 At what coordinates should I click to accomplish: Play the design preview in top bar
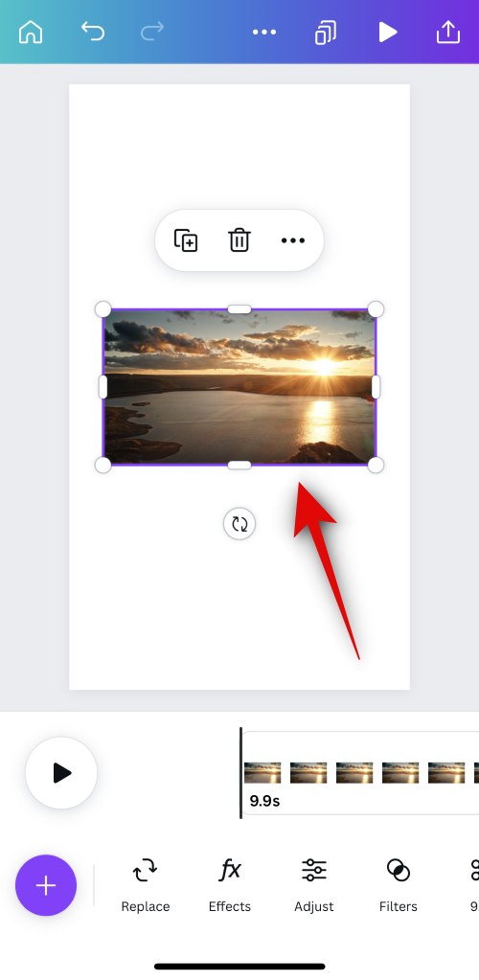point(388,32)
